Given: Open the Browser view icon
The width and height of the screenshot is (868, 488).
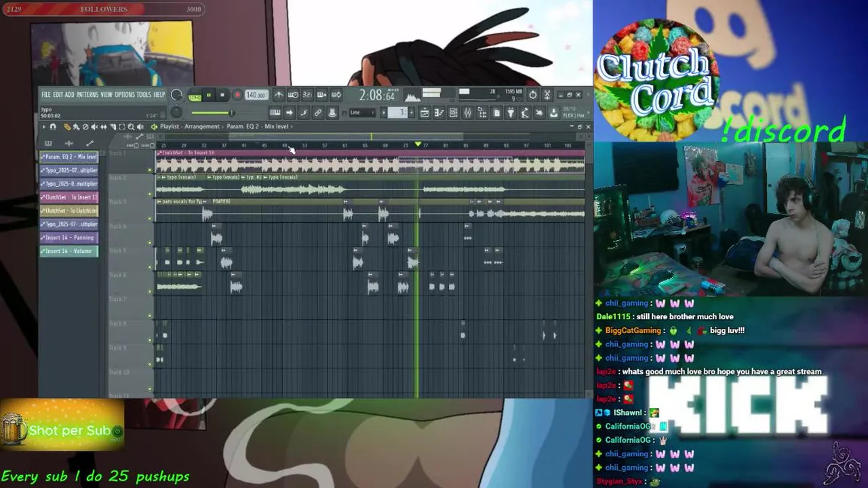Looking at the screenshot, I should [482, 113].
